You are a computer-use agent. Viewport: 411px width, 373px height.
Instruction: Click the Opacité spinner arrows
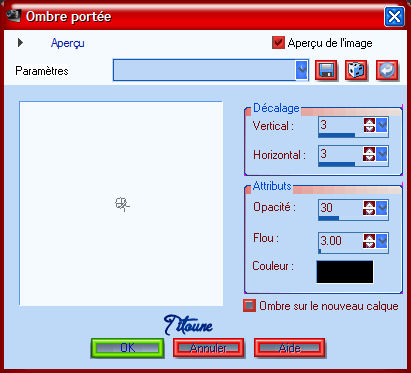(x=369, y=208)
